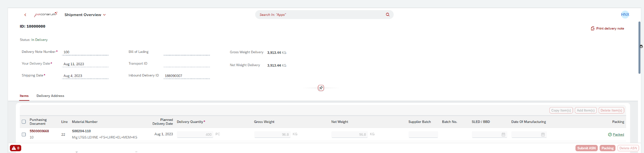Screen dimensions: 644x153
Task: Open the error messages indicator
Action: coord(16,148)
